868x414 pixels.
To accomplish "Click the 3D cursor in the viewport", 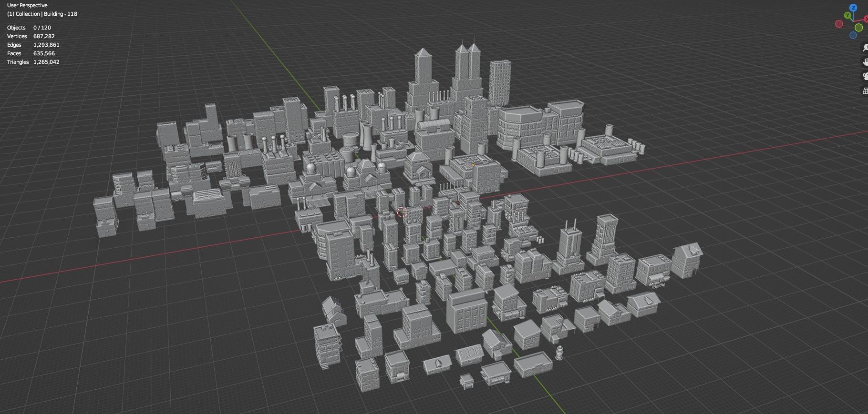I will click(x=402, y=212).
